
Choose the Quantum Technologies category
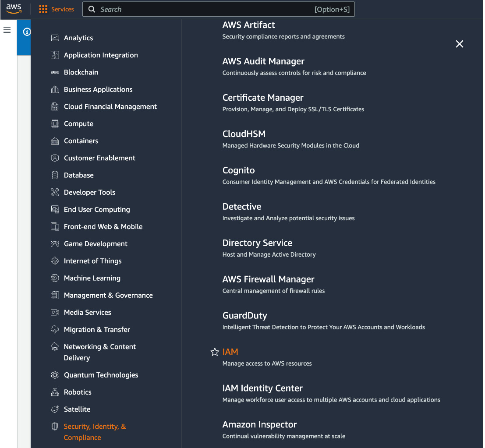click(x=101, y=375)
